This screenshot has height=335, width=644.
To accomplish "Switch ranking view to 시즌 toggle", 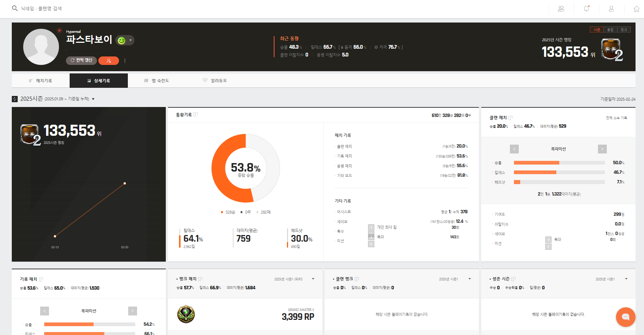I will [597, 30].
